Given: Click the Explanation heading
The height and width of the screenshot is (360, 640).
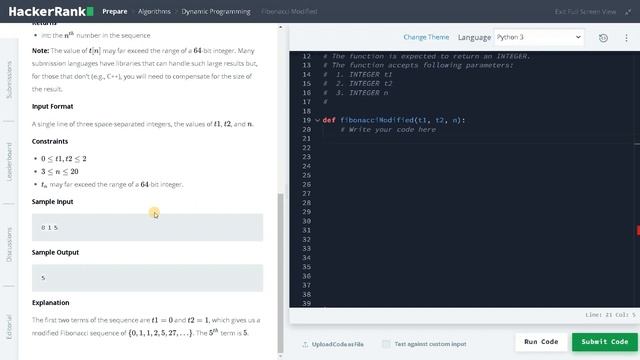Looking at the screenshot, I should pos(50,303).
